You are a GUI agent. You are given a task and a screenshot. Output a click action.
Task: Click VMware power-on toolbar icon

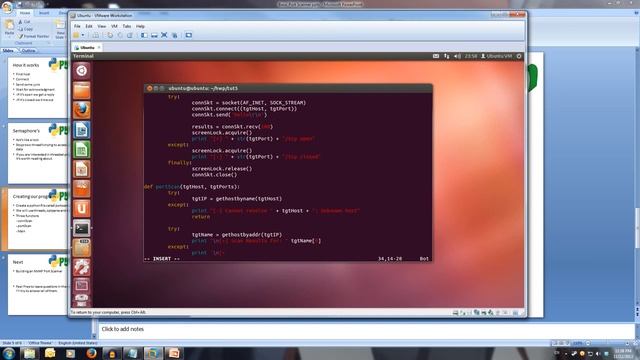tap(76, 35)
